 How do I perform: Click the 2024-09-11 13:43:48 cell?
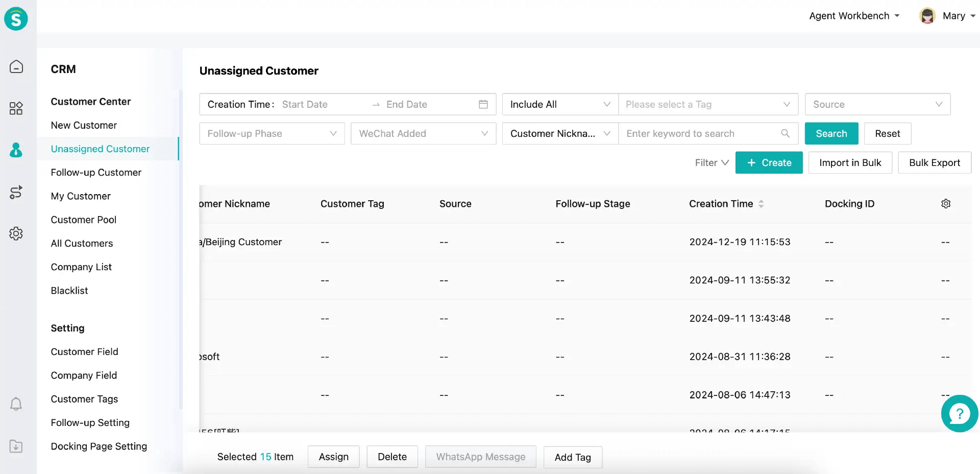click(x=740, y=318)
